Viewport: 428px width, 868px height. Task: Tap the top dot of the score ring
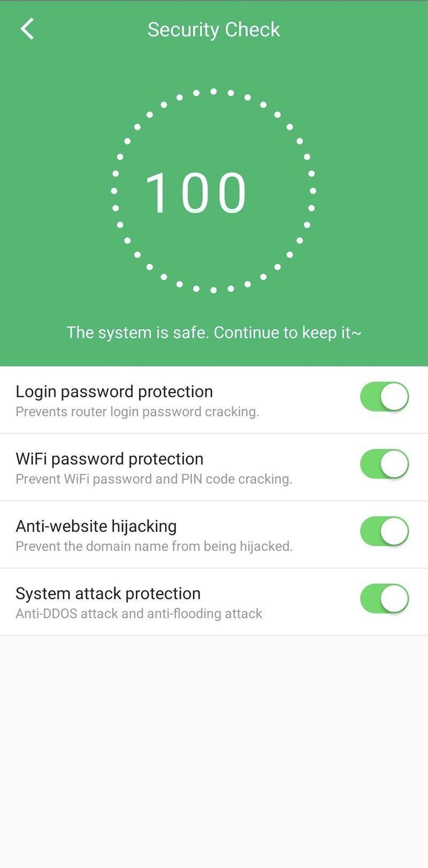213,91
